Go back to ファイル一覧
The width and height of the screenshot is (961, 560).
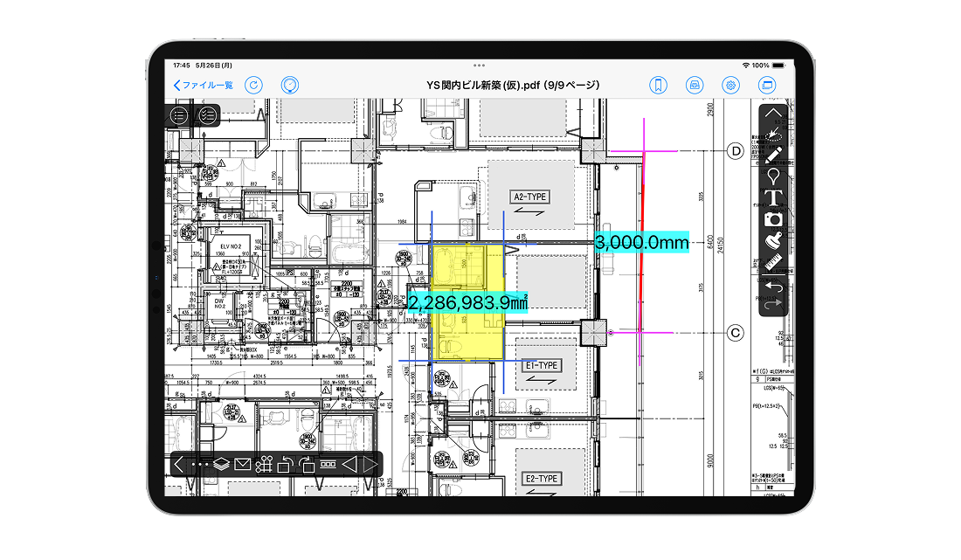[x=204, y=85]
